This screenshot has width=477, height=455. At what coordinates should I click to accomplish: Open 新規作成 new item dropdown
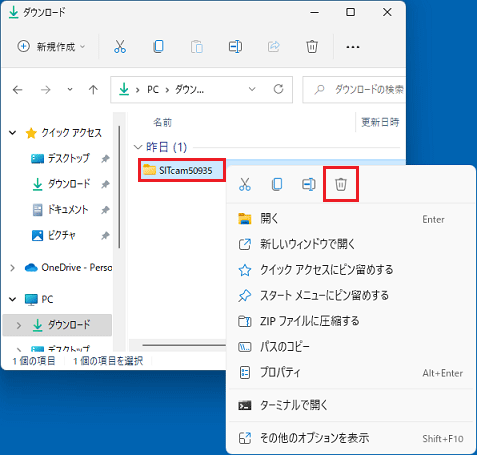pos(52,47)
